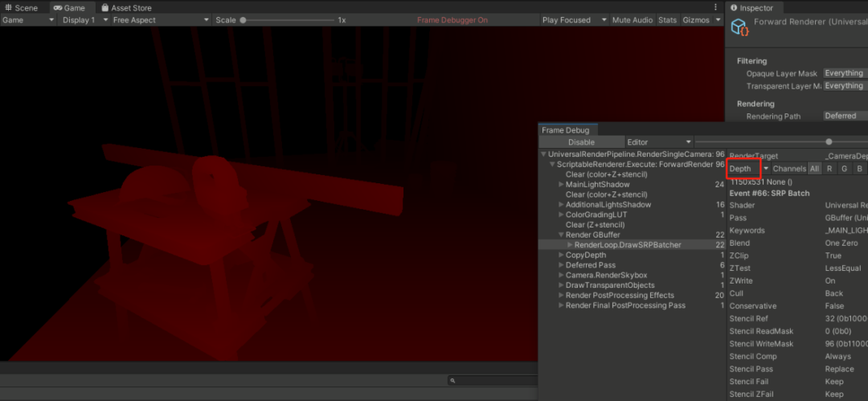Toggle the Stats overlay button

[667, 20]
